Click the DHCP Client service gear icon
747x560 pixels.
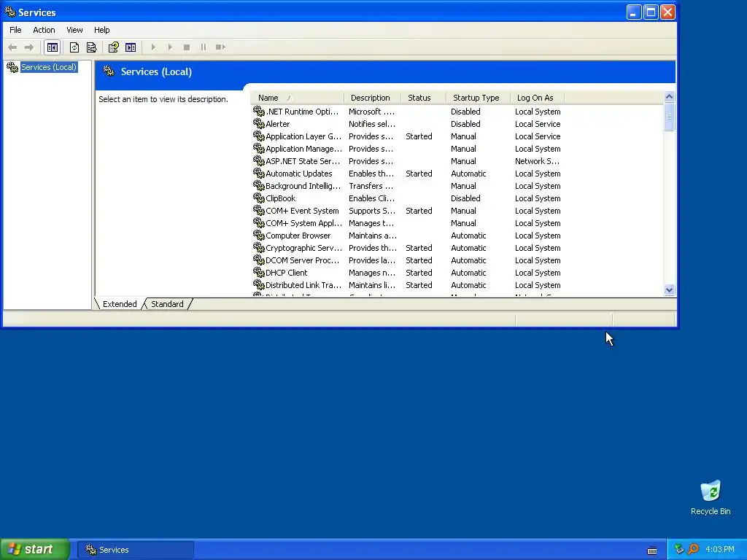(259, 272)
